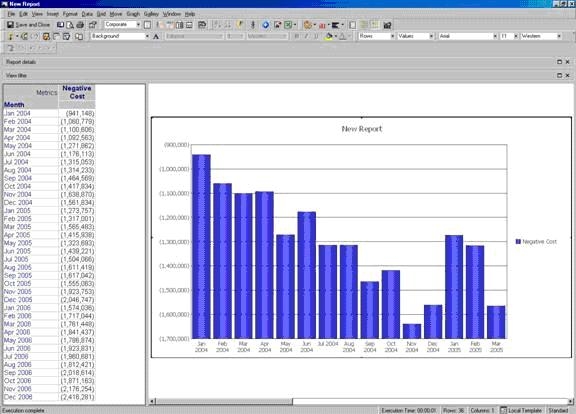The width and height of the screenshot is (576, 414).
Task: Click the camera icon in the toolbar
Action: tap(387, 25)
